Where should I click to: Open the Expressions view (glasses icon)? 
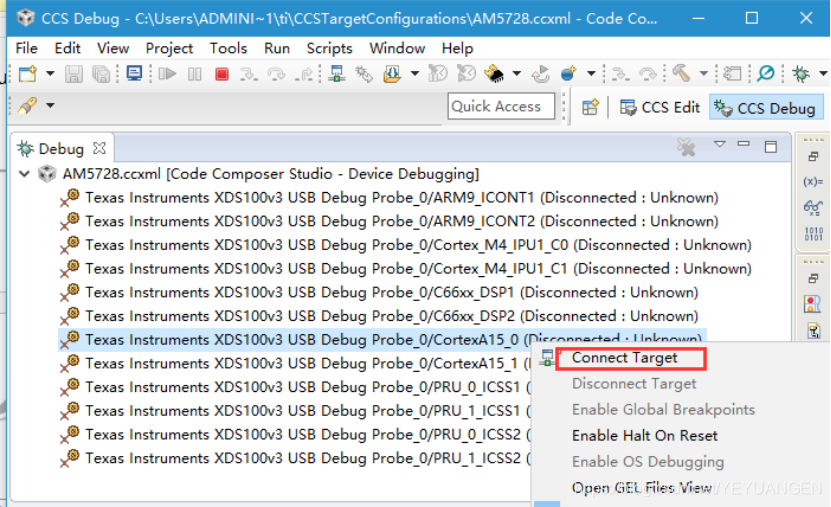click(x=812, y=207)
